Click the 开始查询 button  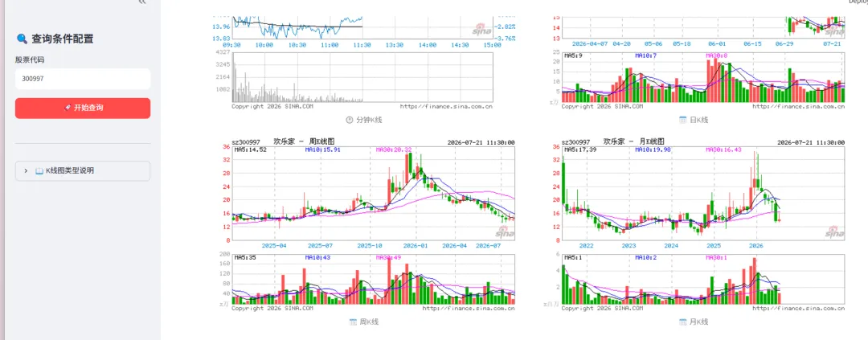click(83, 108)
